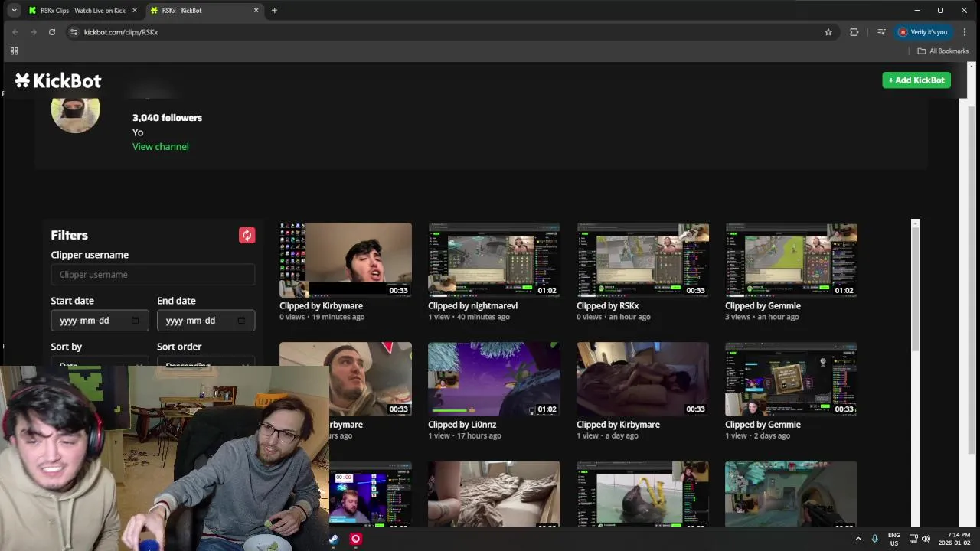Open clip thumbnail clipped by nightmarevl

tap(494, 260)
